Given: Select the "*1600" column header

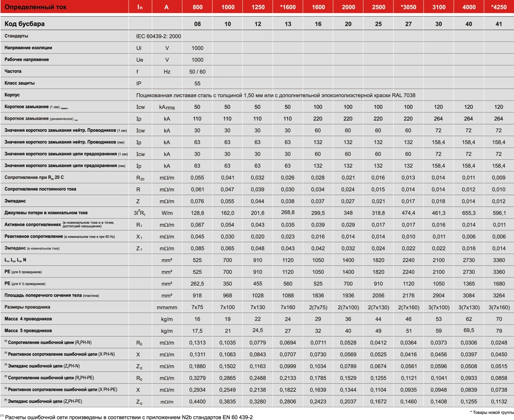Looking at the screenshot, I should point(288,7).
